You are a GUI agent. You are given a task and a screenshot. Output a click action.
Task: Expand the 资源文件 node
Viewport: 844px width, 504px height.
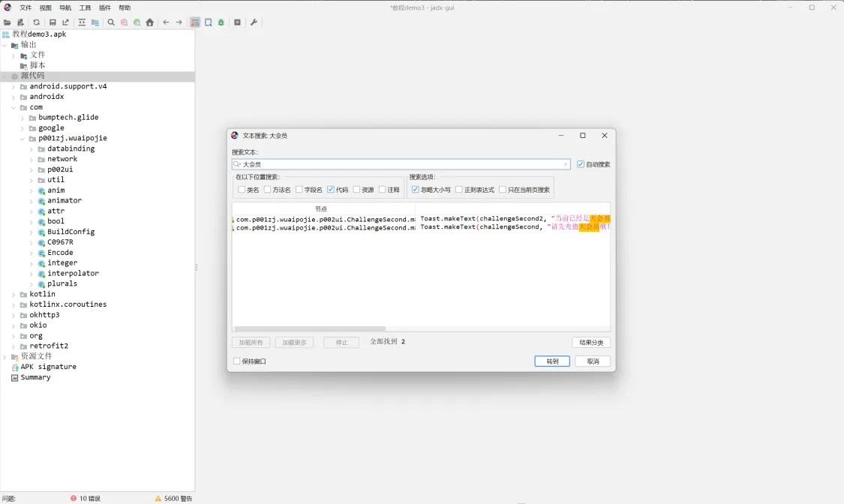5,356
